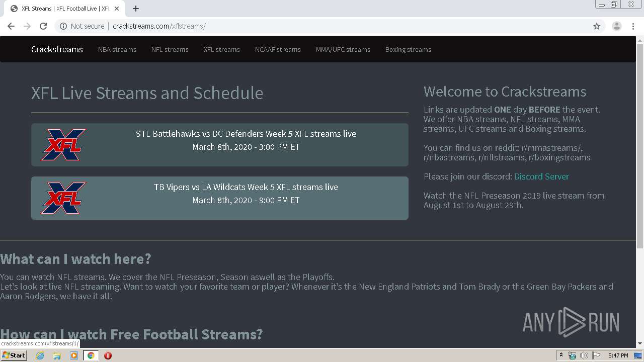The height and width of the screenshot is (362, 644).
Task: Close the XFL Streams tab
Action: point(117,9)
